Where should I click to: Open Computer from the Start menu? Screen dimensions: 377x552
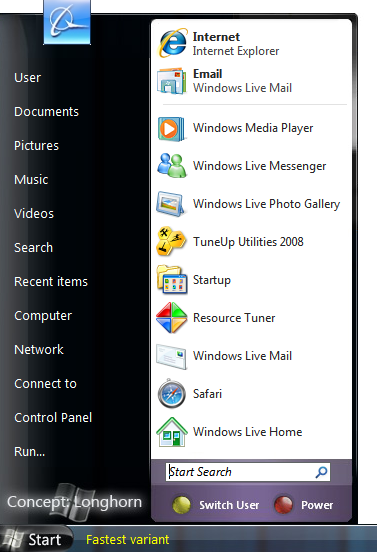(43, 316)
